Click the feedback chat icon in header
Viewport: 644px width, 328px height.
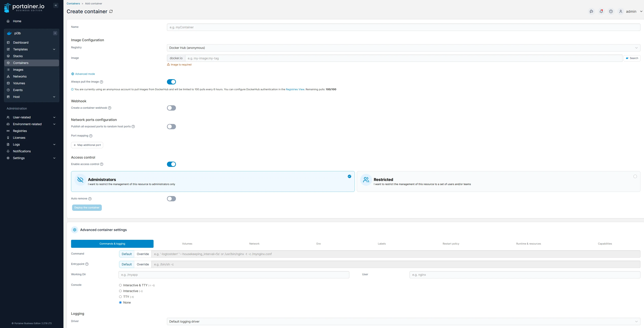coord(591,11)
